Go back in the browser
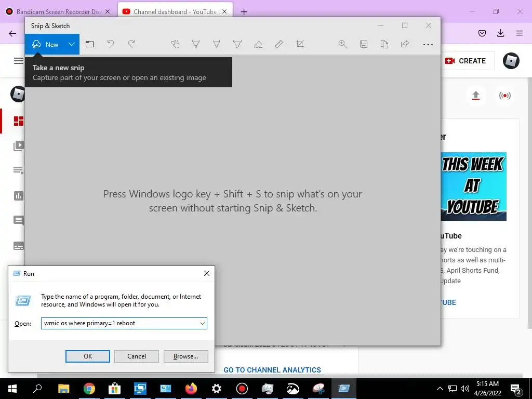 pyautogui.click(x=12, y=33)
